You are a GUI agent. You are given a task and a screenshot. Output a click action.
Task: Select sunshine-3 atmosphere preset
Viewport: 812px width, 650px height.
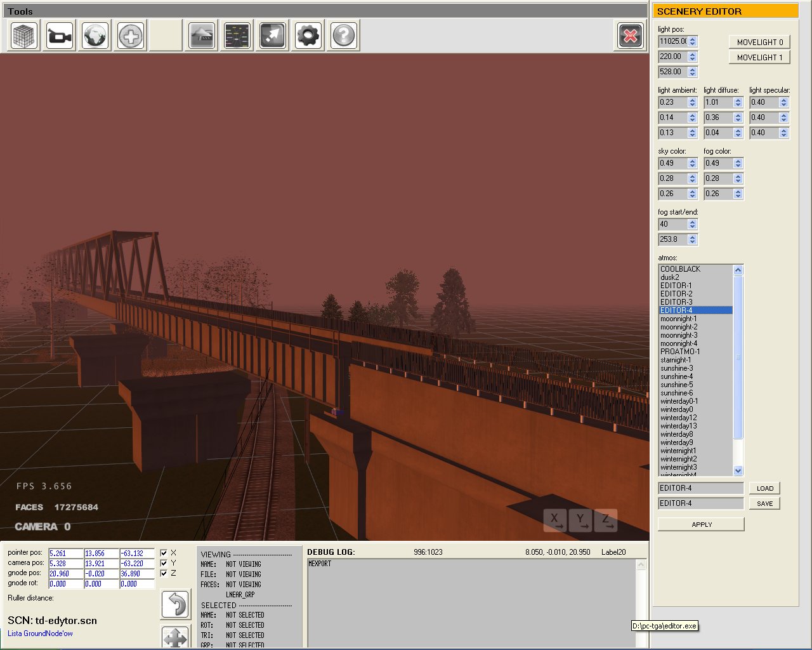[x=676, y=368]
